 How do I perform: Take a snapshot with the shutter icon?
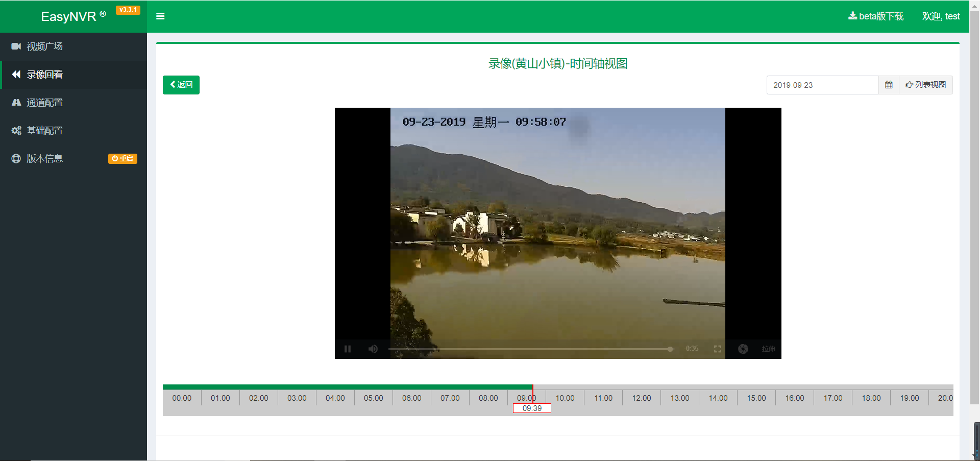coord(743,349)
